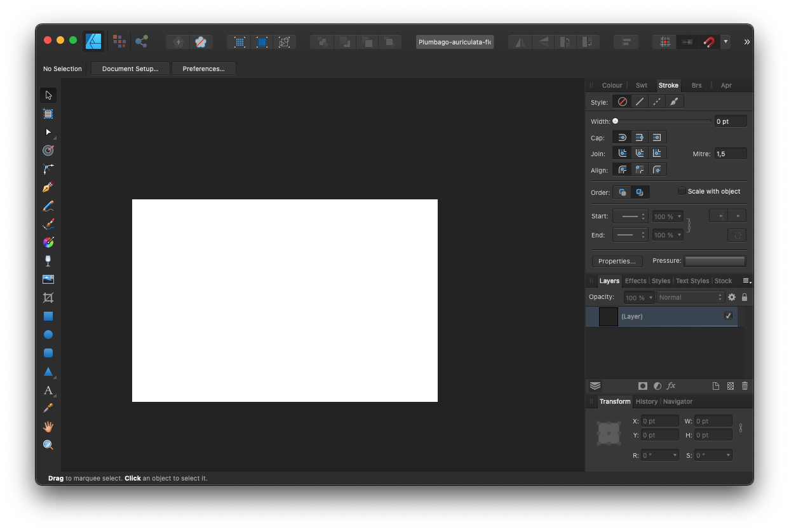
Task: Select the Pen tool
Action: [x=48, y=187]
